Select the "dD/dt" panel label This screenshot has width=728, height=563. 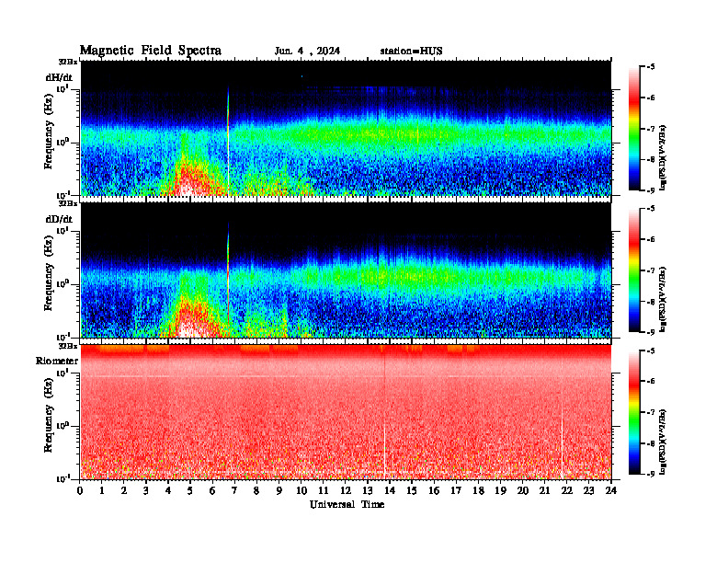59,219
